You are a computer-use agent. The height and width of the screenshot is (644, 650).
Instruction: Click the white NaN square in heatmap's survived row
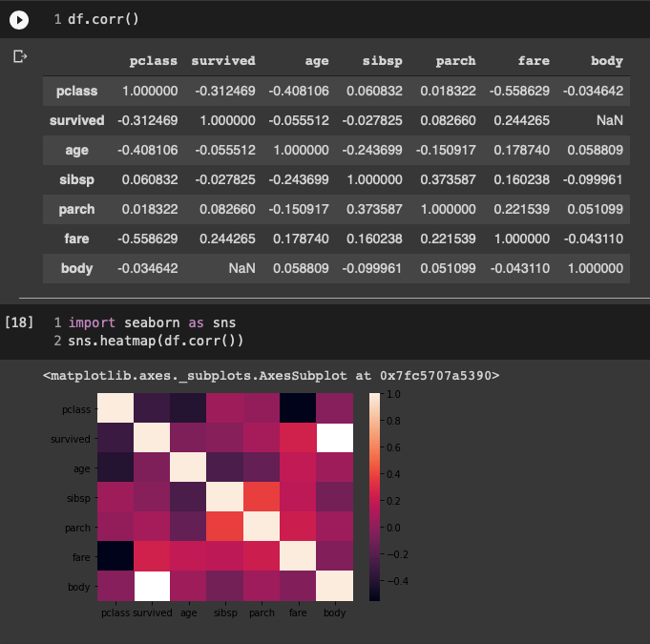[335, 439]
